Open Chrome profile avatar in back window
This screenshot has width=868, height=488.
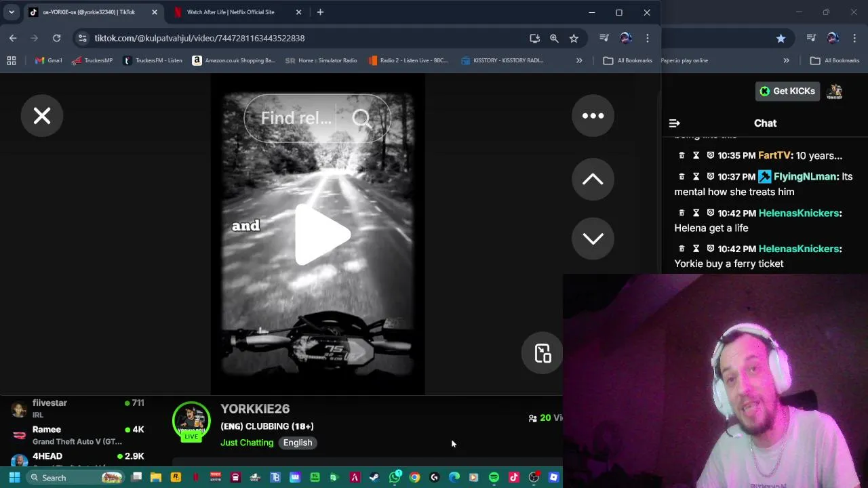pos(833,39)
